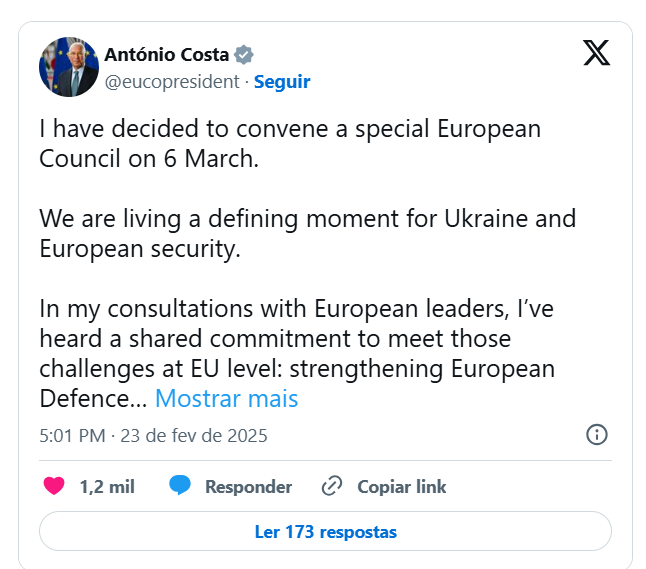Click the 1,2 mil likes count
The image size is (646, 569).
pos(107,487)
